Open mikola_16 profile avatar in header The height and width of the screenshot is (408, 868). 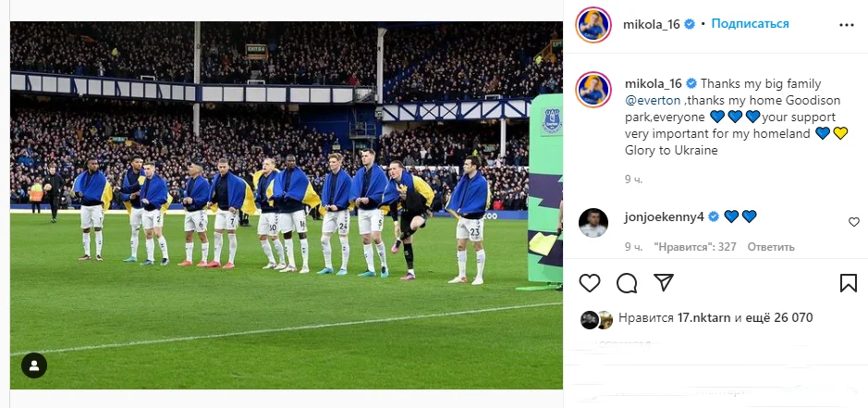(593, 25)
